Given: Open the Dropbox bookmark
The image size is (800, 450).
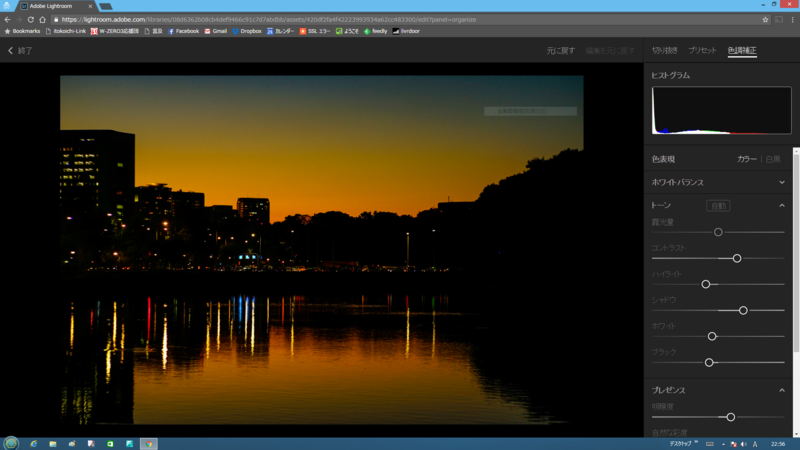Looking at the screenshot, I should tap(247, 31).
